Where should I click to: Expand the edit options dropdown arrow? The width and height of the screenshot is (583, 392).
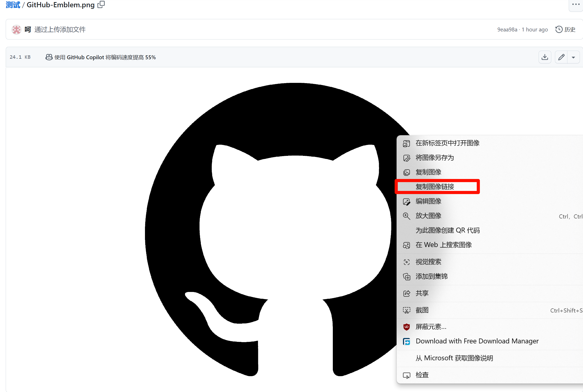pos(573,57)
